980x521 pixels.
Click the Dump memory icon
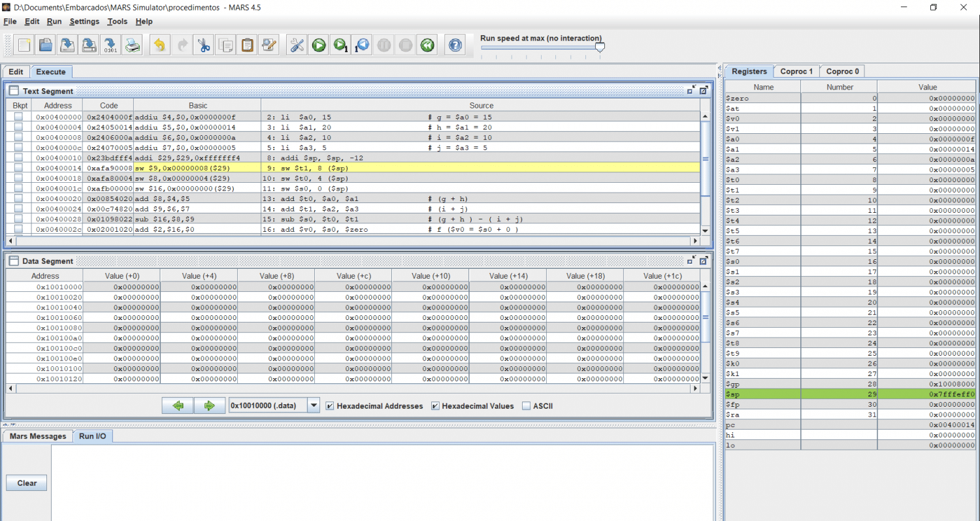coord(110,45)
